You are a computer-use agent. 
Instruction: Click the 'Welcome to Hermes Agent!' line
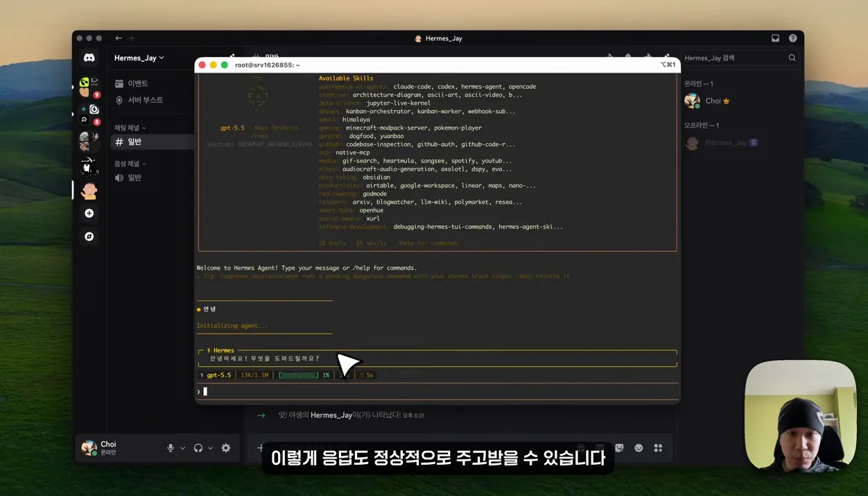pyautogui.click(x=306, y=268)
